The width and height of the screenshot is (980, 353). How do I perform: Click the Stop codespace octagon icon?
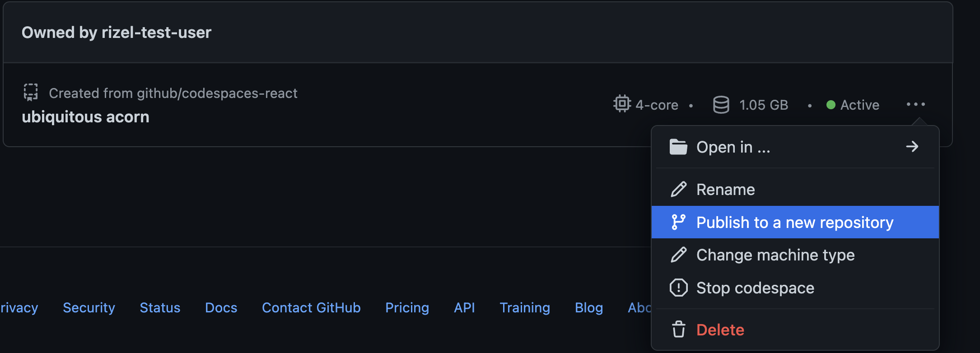point(678,288)
